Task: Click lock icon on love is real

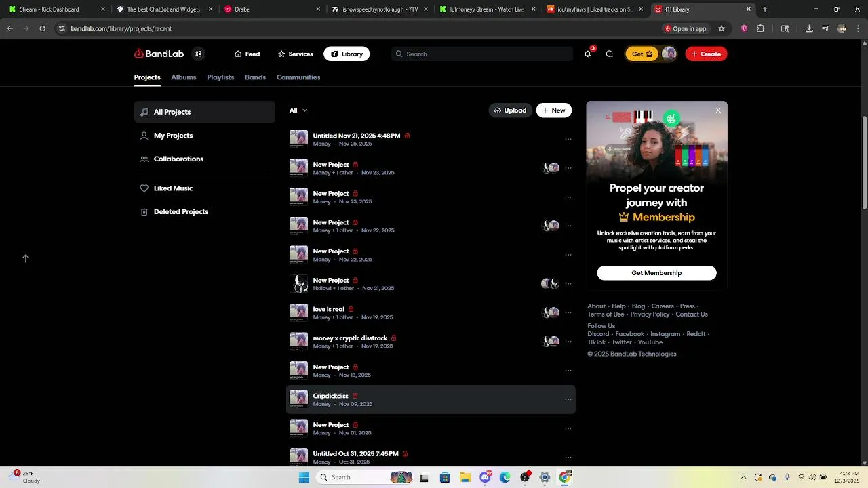Action: tap(351, 309)
